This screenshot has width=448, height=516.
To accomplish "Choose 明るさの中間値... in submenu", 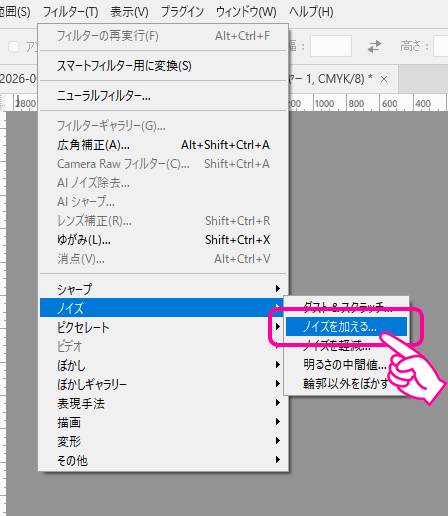I will 346,364.
